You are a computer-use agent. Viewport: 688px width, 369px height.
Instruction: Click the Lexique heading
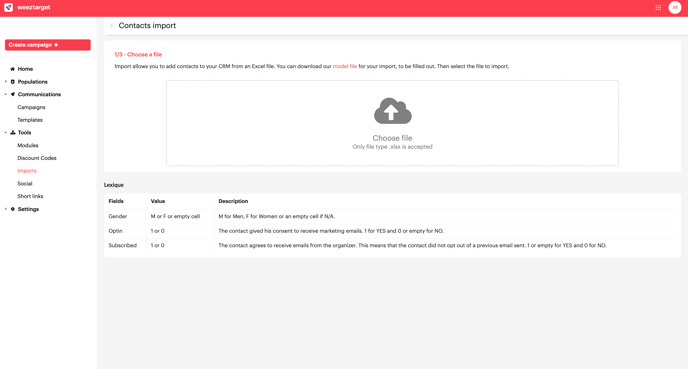tap(114, 185)
